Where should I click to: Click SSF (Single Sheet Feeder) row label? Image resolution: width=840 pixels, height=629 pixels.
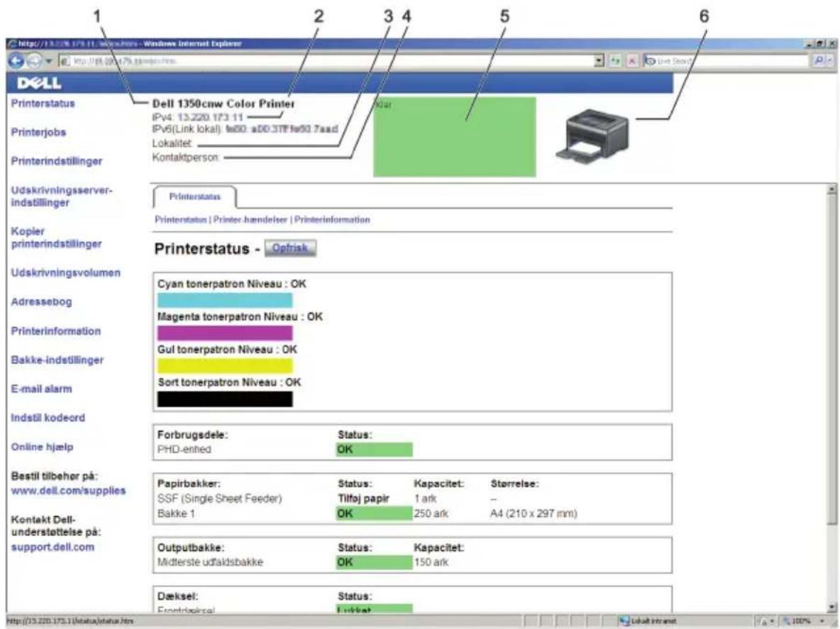pos(220,499)
